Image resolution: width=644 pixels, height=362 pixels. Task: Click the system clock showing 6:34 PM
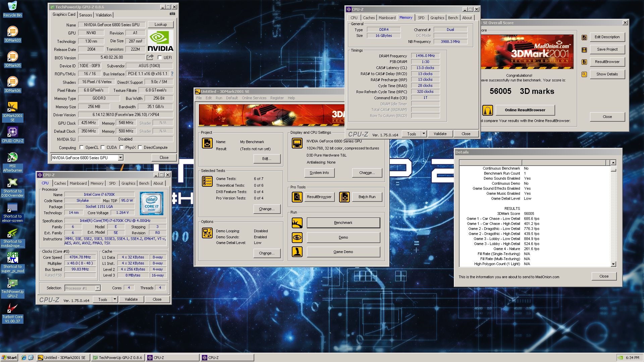[632, 358]
